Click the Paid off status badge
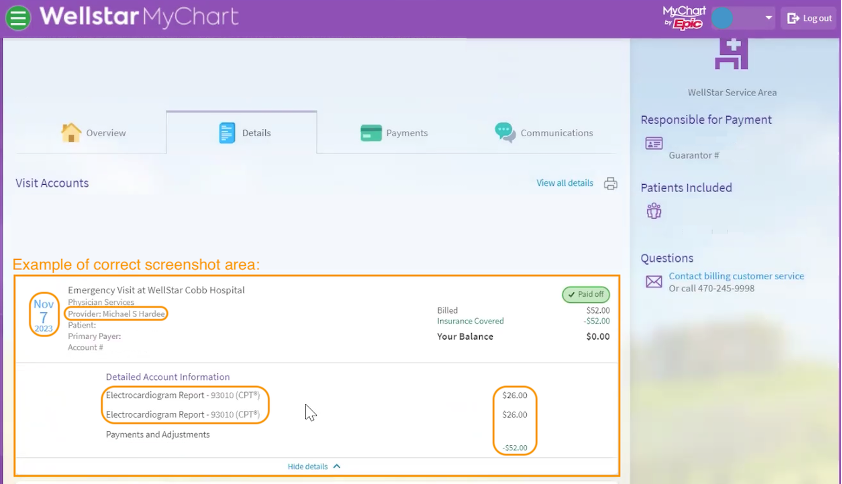 point(586,294)
